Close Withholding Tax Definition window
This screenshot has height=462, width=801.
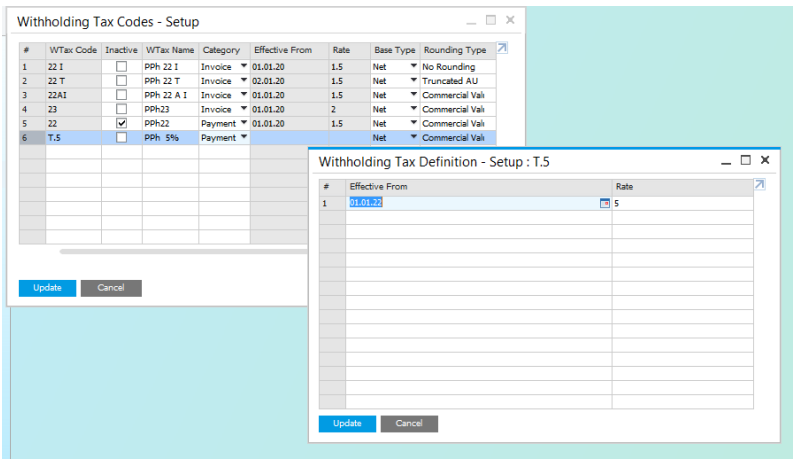point(765,160)
